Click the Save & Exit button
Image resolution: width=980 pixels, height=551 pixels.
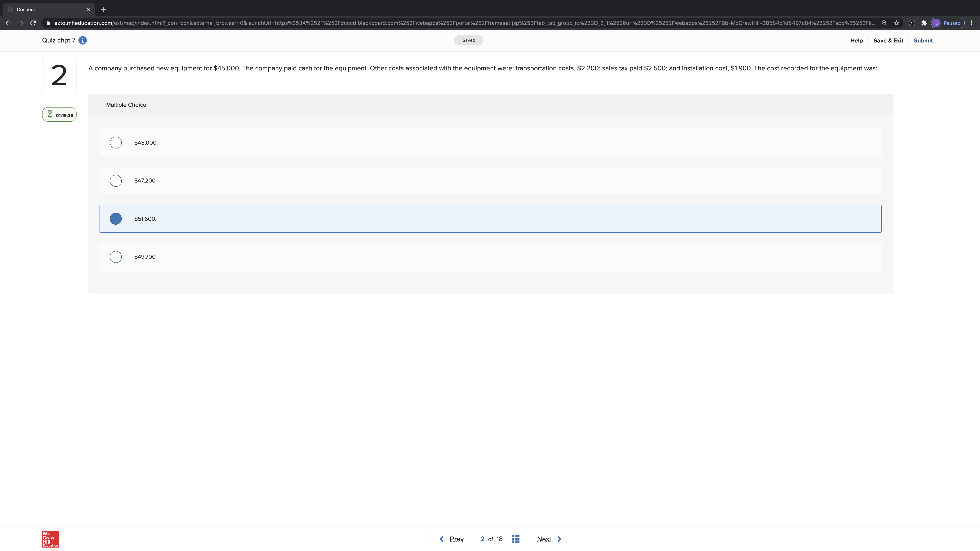click(x=888, y=40)
